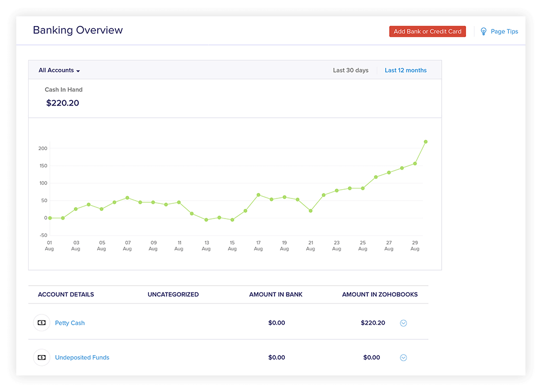The width and height of the screenshot is (542, 392).
Task: Select the Last 12 months tab
Action: [406, 70]
